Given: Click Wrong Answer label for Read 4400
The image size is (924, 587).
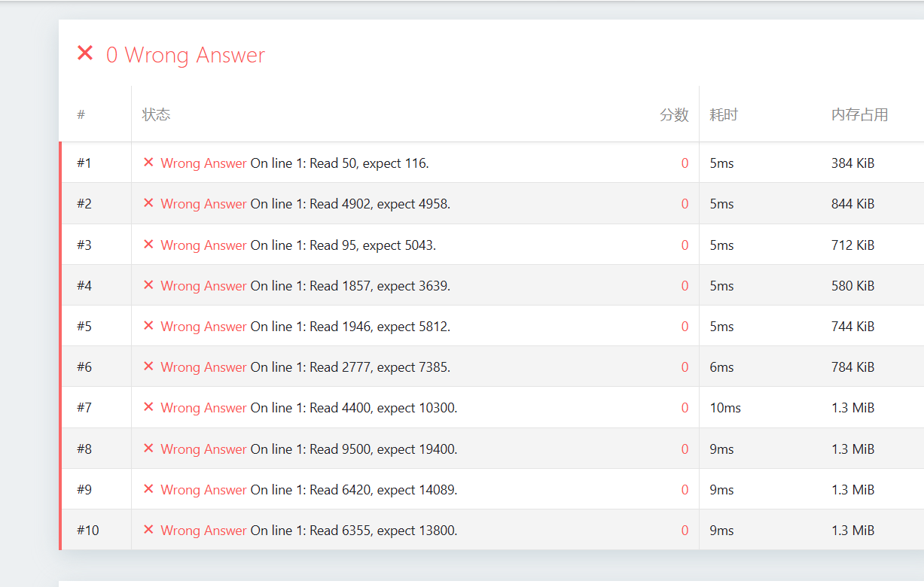Looking at the screenshot, I should click(203, 408).
